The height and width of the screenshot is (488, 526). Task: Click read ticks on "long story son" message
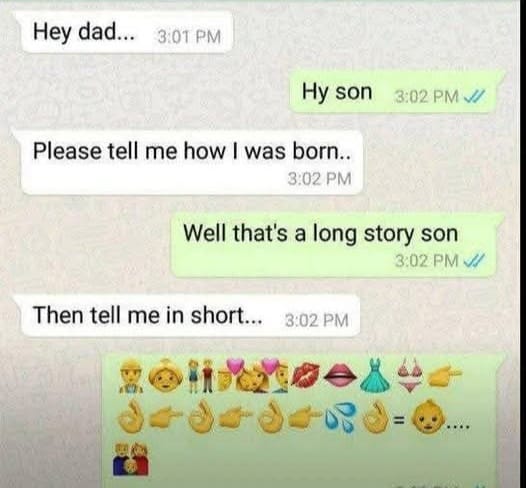click(473, 259)
